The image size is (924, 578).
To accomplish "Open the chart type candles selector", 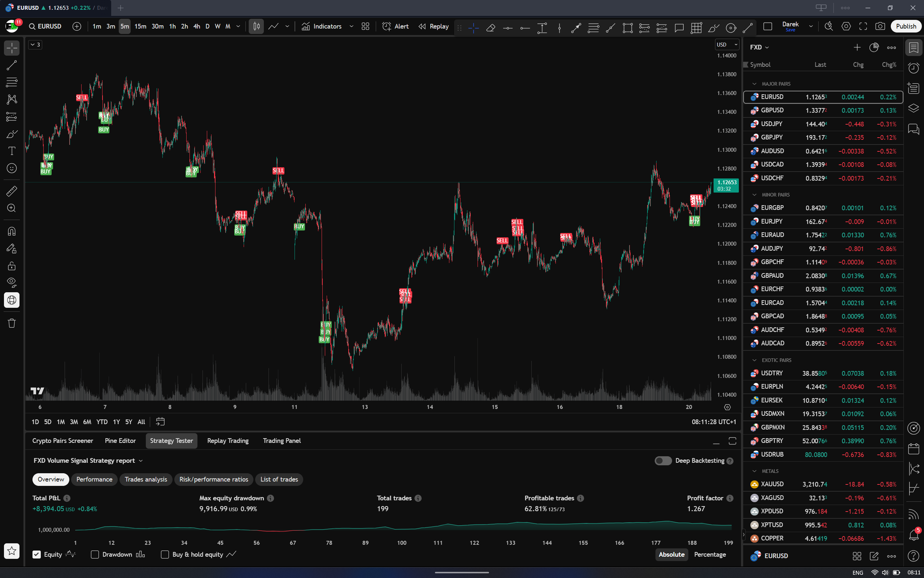I will (256, 26).
